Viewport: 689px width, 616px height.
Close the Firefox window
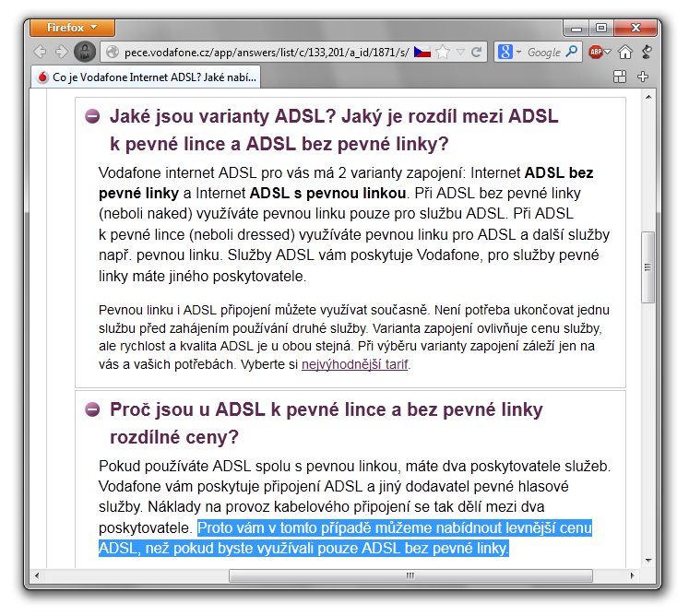[636, 28]
